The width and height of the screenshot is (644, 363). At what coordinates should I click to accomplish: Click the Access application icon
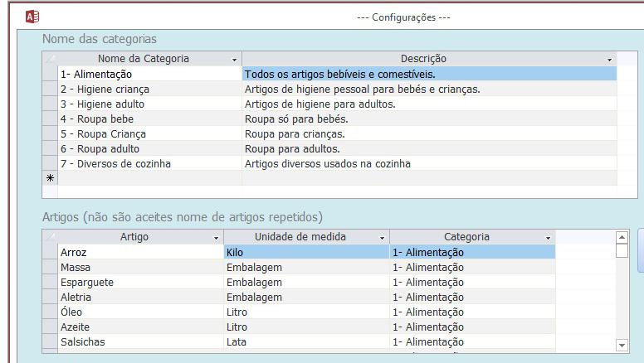pos(32,17)
